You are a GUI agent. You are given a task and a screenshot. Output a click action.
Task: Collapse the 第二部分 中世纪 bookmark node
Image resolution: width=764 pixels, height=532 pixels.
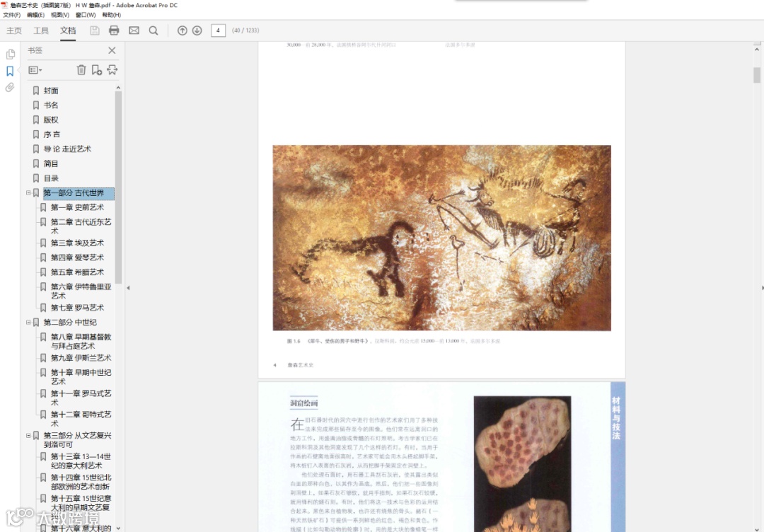(x=28, y=323)
